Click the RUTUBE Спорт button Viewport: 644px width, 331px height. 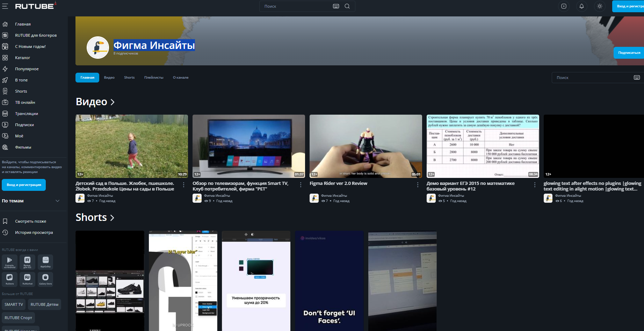tap(19, 318)
